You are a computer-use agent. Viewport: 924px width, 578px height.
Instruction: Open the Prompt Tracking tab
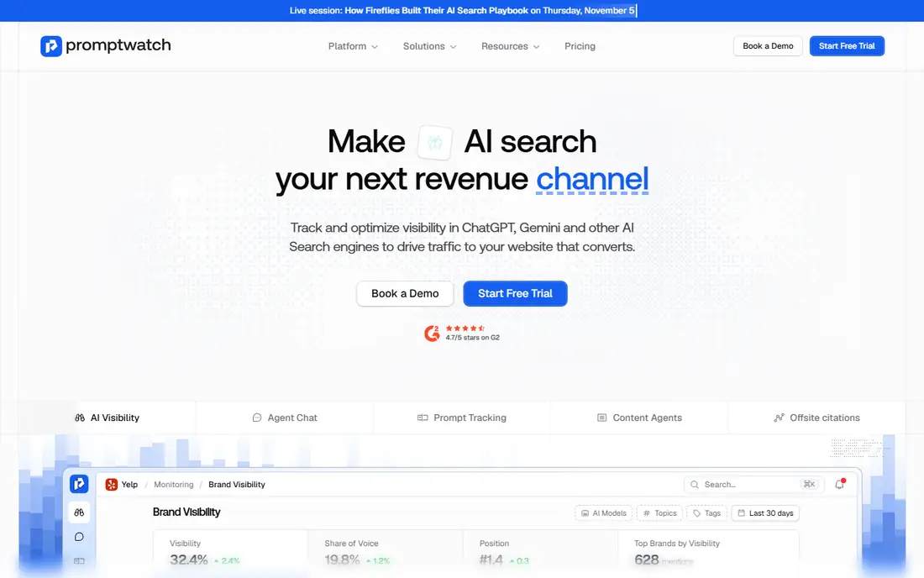462,418
